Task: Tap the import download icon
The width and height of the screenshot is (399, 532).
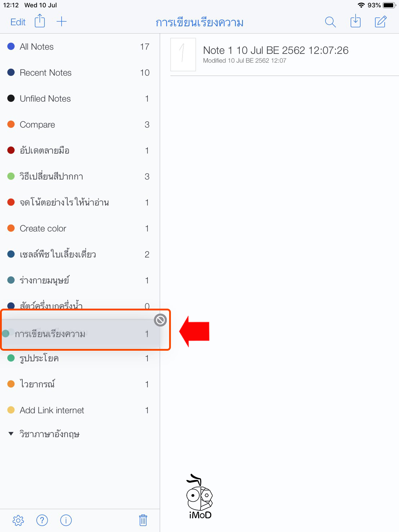Action: (x=355, y=21)
